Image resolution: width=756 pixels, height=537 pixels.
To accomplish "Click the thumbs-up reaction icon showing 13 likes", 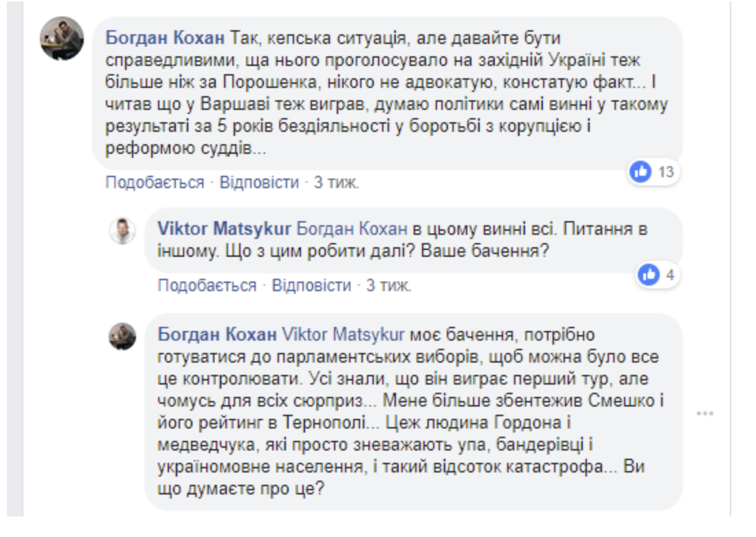I will (641, 172).
